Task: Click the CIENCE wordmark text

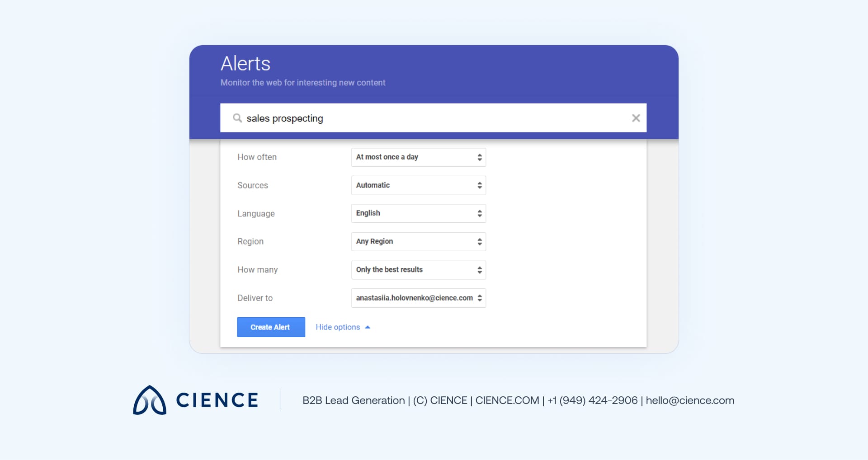Action: coord(217,400)
